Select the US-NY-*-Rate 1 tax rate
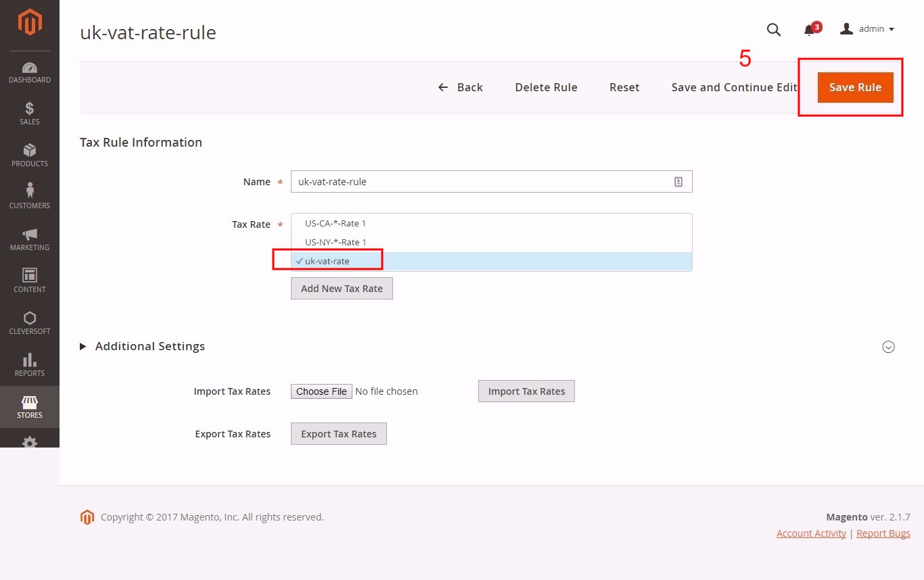This screenshot has height=580, width=924. (336, 242)
